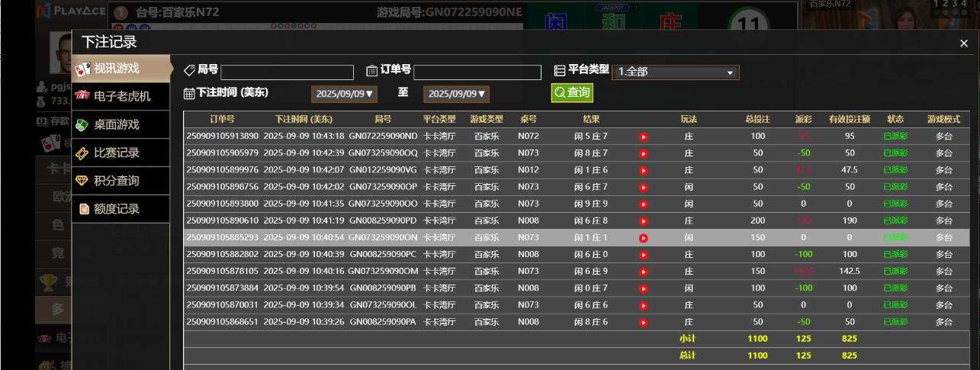
Task: Play replay for order 250909105905979
Action: pyautogui.click(x=643, y=153)
